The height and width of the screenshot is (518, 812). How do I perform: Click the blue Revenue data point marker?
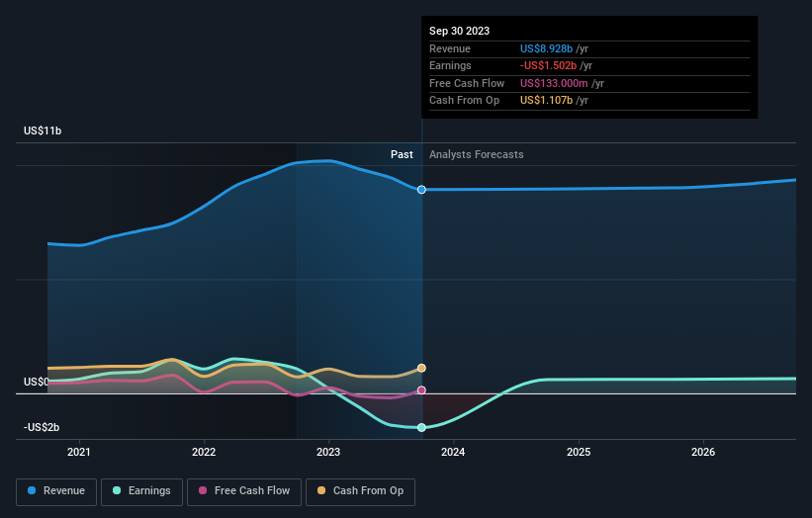pos(421,190)
